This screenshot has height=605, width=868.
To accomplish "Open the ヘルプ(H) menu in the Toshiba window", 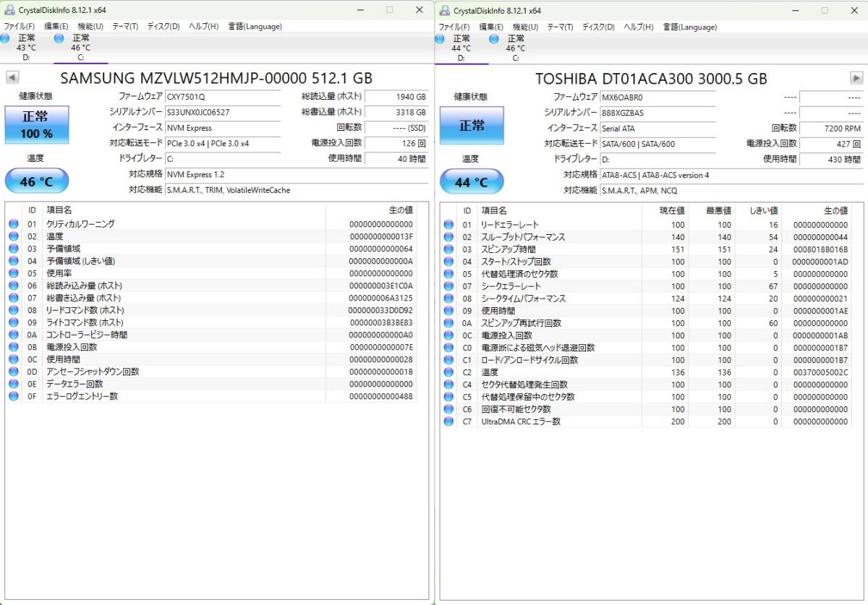I will [638, 27].
